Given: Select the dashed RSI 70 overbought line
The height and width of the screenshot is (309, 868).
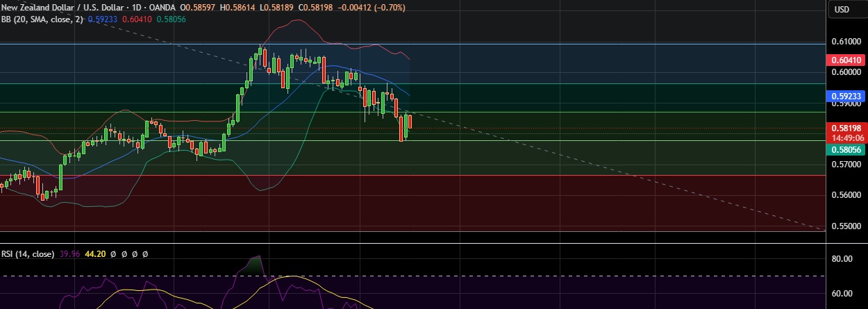Looking at the screenshot, I should (x=412, y=276).
